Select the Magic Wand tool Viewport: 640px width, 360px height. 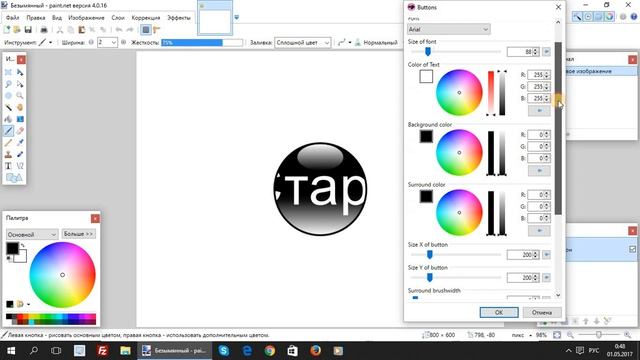click(x=8, y=107)
